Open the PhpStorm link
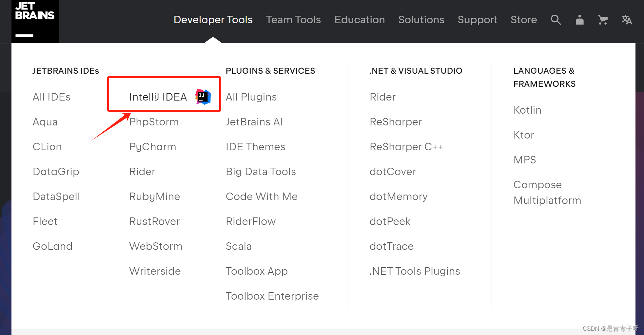The width and height of the screenshot is (644, 335). (x=154, y=122)
